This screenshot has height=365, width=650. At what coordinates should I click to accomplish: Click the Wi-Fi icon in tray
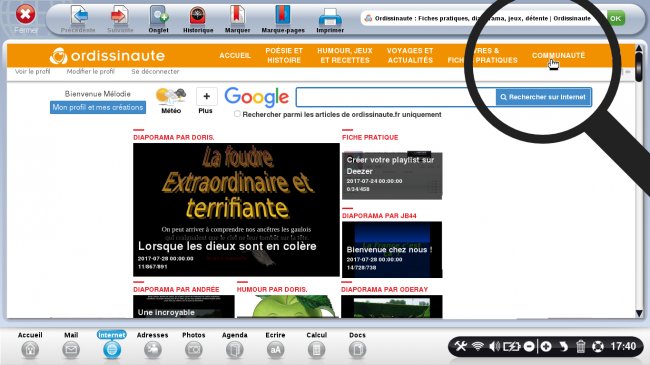click(478, 346)
